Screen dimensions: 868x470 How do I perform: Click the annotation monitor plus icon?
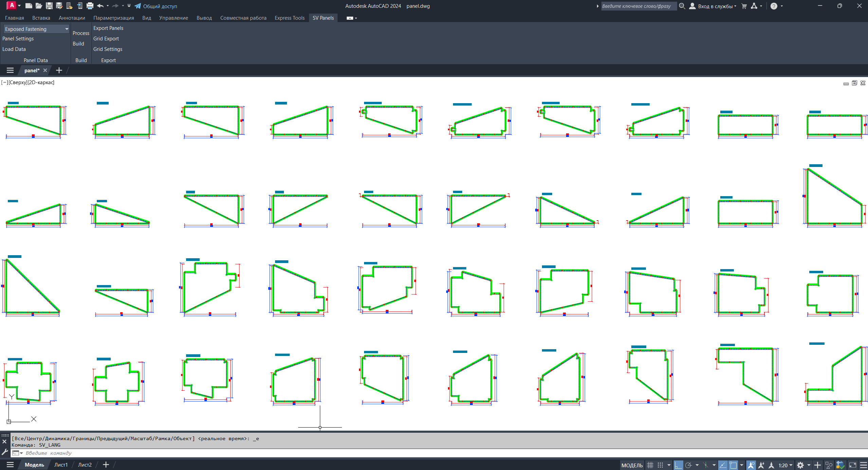818,465
